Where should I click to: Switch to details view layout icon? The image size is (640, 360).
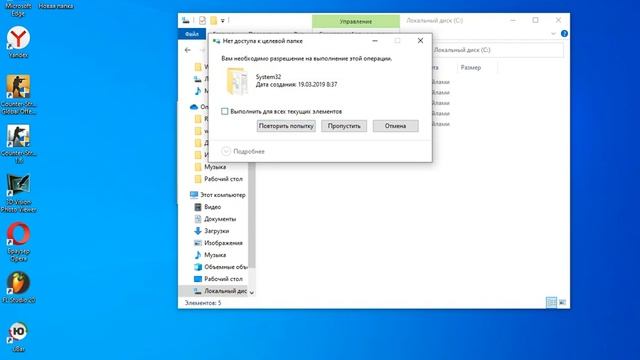click(551, 302)
